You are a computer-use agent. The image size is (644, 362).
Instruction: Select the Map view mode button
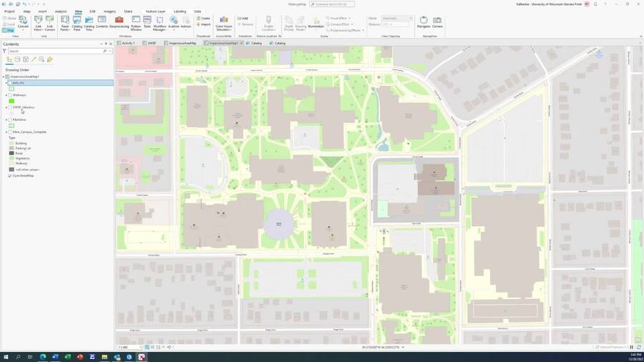(x=8, y=30)
